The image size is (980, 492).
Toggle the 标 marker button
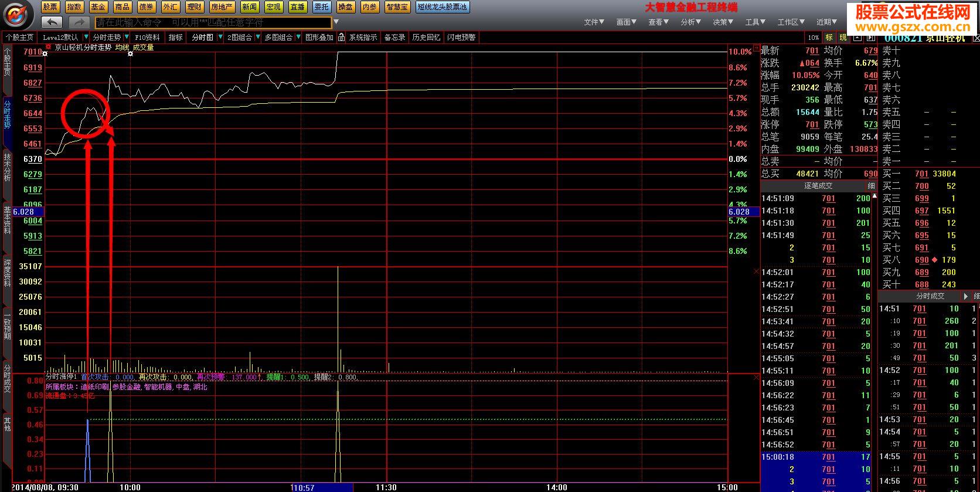(829, 38)
